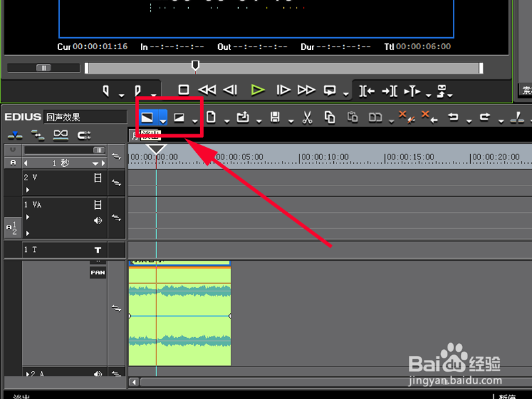Toggle video display on 1 VA track
Viewport: 532px width, 399px height.
98,205
